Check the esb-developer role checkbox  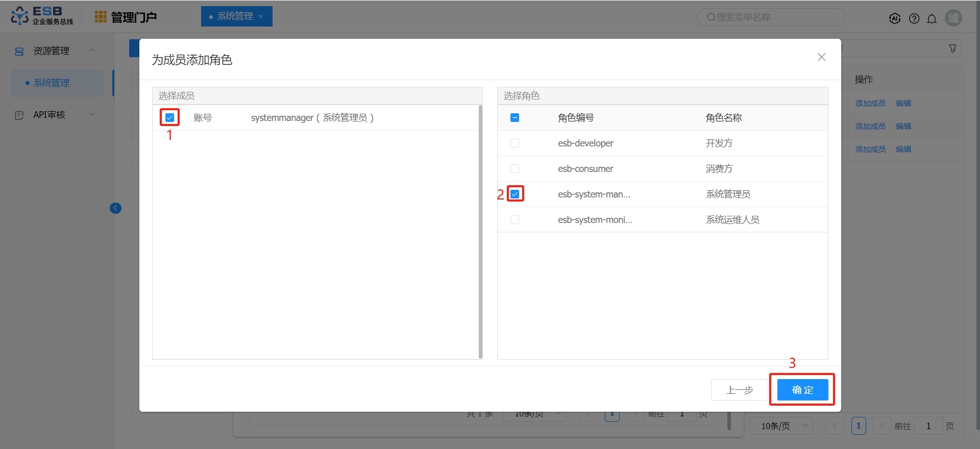click(514, 143)
